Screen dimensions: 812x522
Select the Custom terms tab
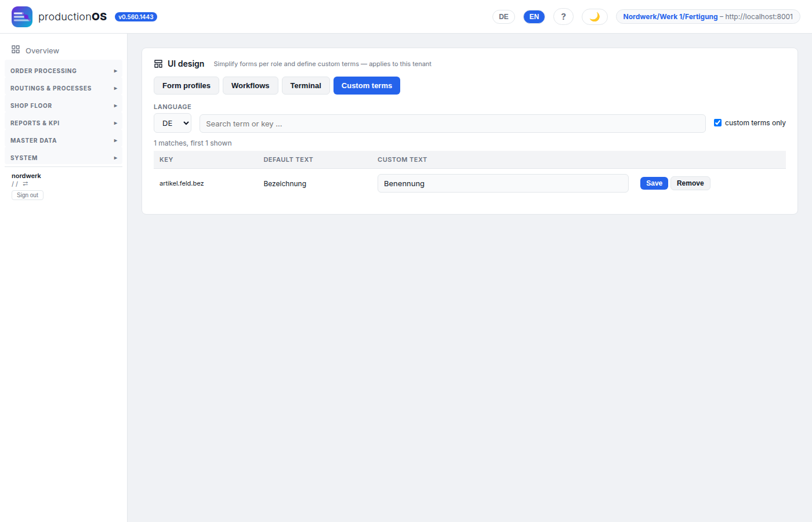[367, 86]
